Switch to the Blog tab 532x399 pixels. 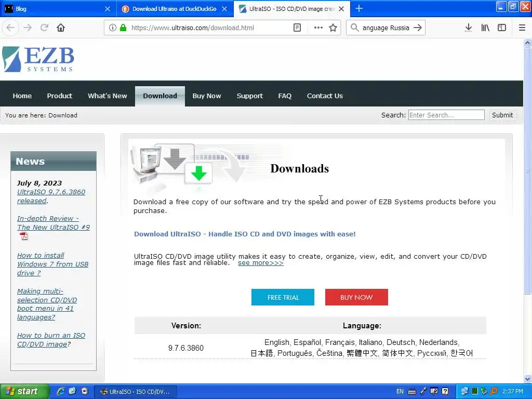point(54,9)
